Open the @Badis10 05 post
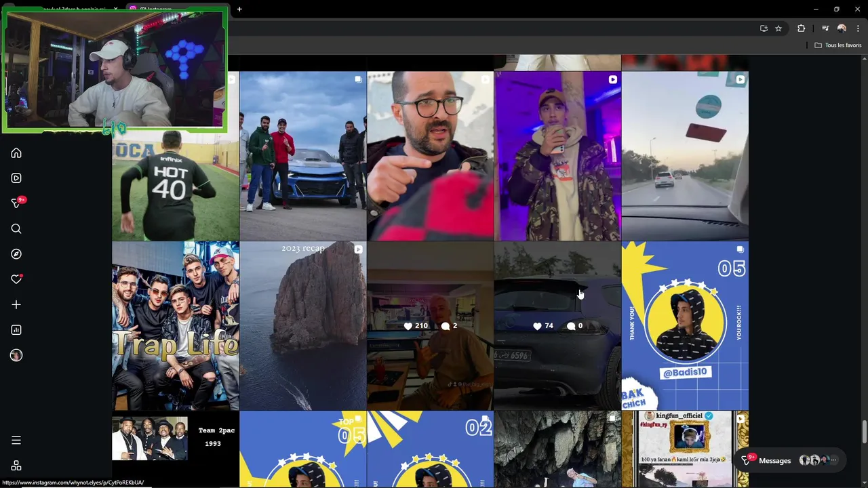This screenshot has width=868, height=488. (685, 326)
